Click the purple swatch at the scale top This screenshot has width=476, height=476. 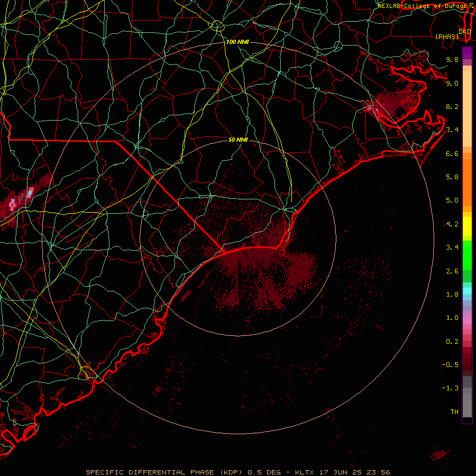[467, 53]
